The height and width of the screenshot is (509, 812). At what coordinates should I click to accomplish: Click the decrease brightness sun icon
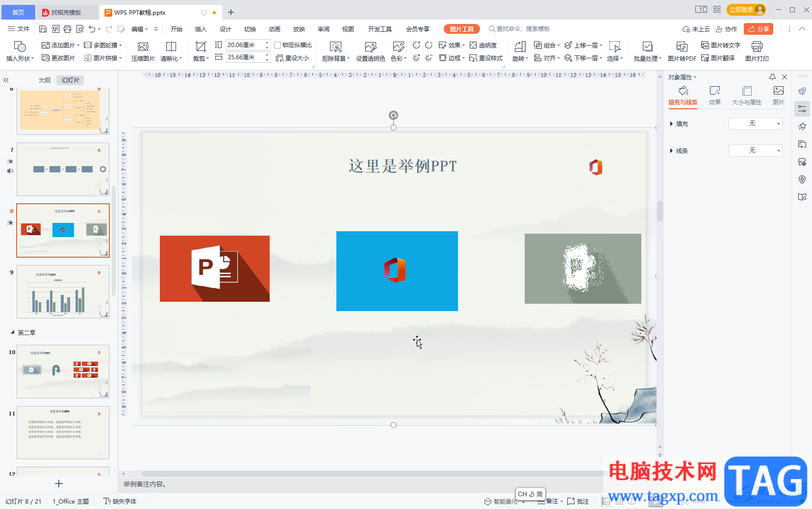[429, 58]
